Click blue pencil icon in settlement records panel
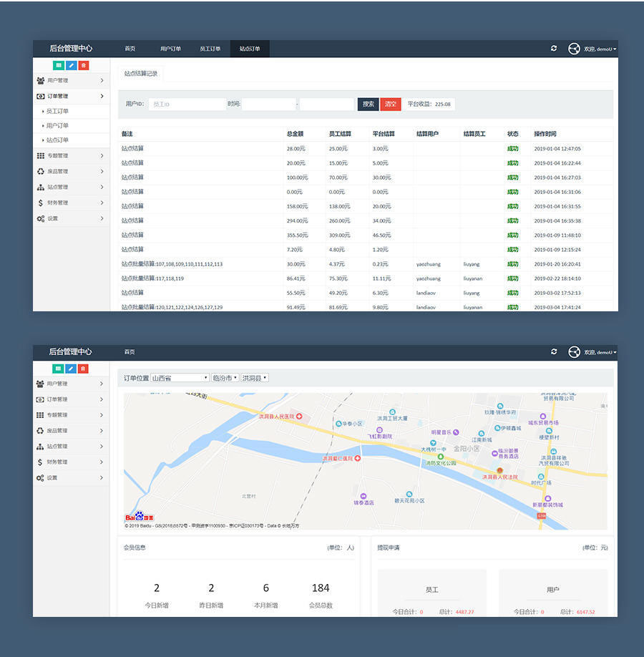This screenshot has height=657, width=644. (72, 65)
